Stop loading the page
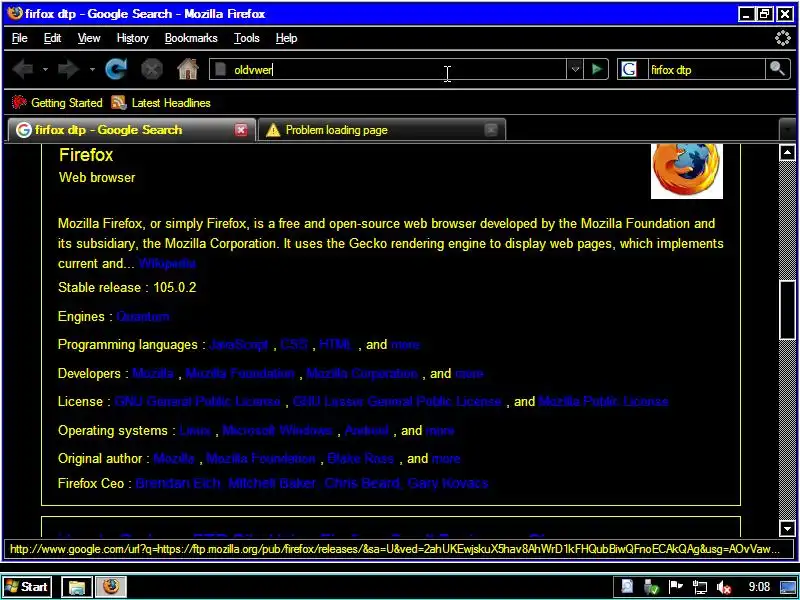Screen dimensions: 800x600 click(x=152, y=69)
